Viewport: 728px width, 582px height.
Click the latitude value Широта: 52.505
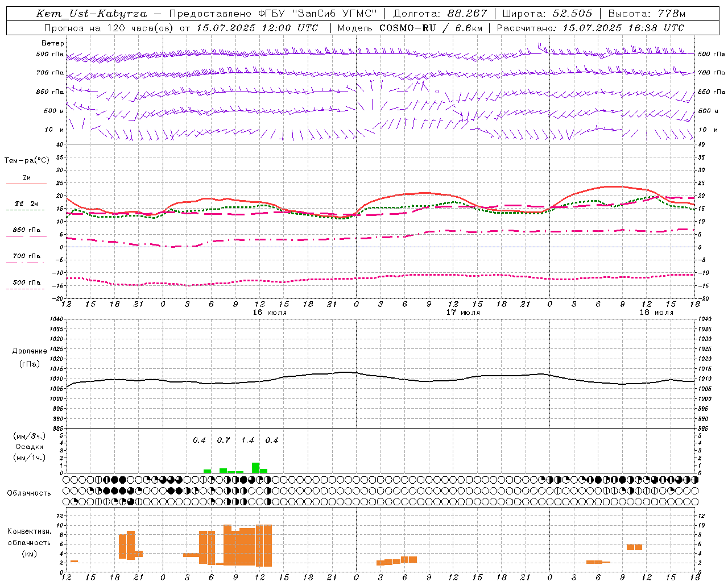[548, 14]
